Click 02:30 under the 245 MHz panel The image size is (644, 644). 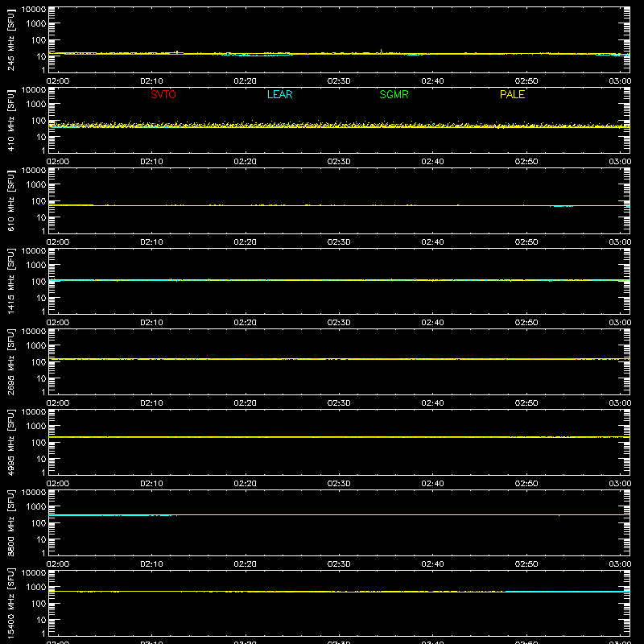[x=339, y=81]
